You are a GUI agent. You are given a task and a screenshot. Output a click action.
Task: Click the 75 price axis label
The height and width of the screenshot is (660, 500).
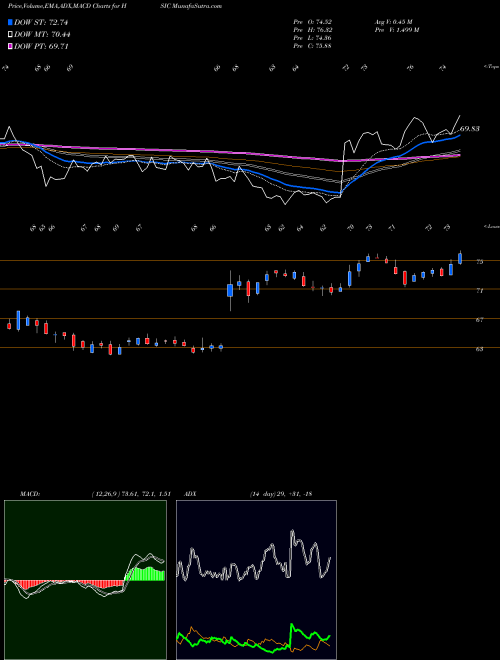479,262
